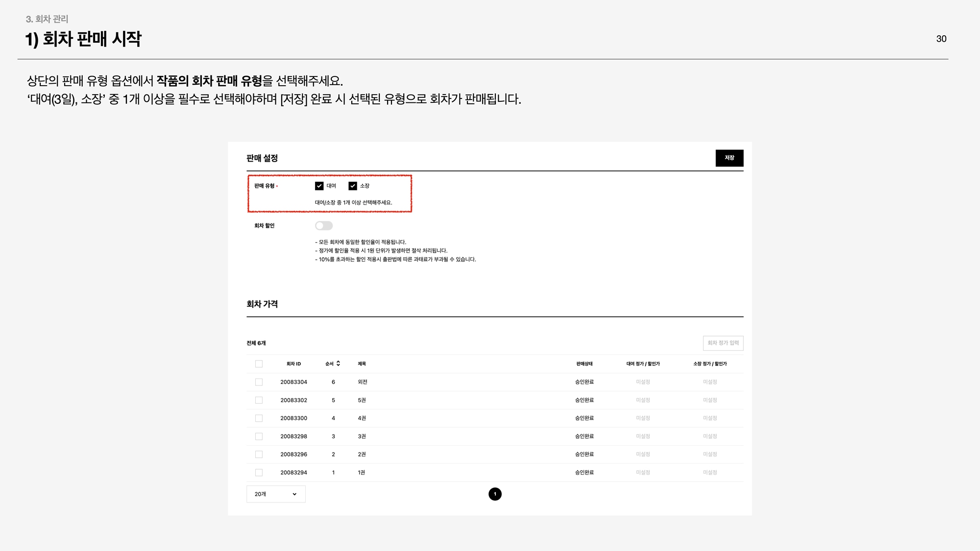Screen dimensions: 980x551
Task: Sort by clicking the 순서 sort arrows
Action: 338,364
